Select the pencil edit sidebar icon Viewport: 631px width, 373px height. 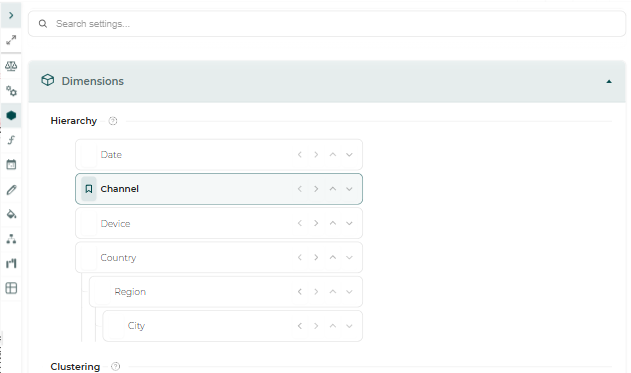[11, 190]
